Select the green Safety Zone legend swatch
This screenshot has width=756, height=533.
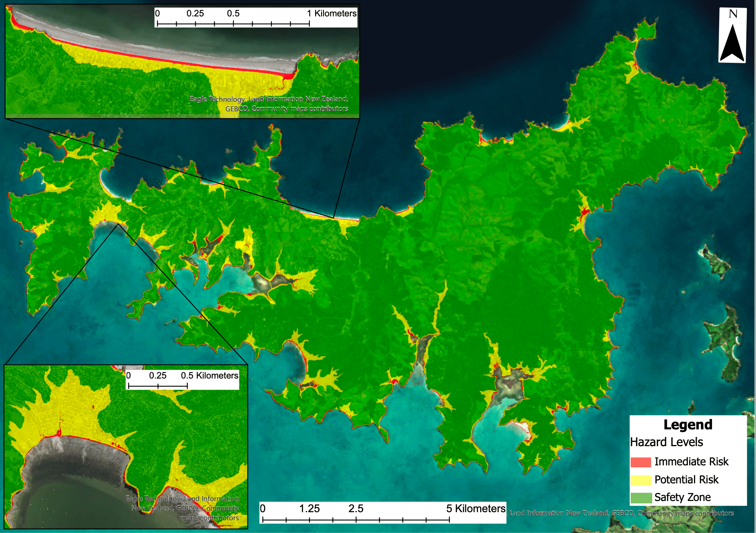pyautogui.click(x=641, y=498)
